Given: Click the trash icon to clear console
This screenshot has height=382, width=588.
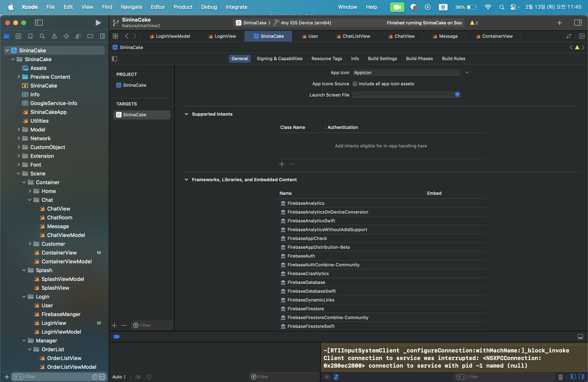Looking at the screenshot, I should pyautogui.click(x=560, y=377).
